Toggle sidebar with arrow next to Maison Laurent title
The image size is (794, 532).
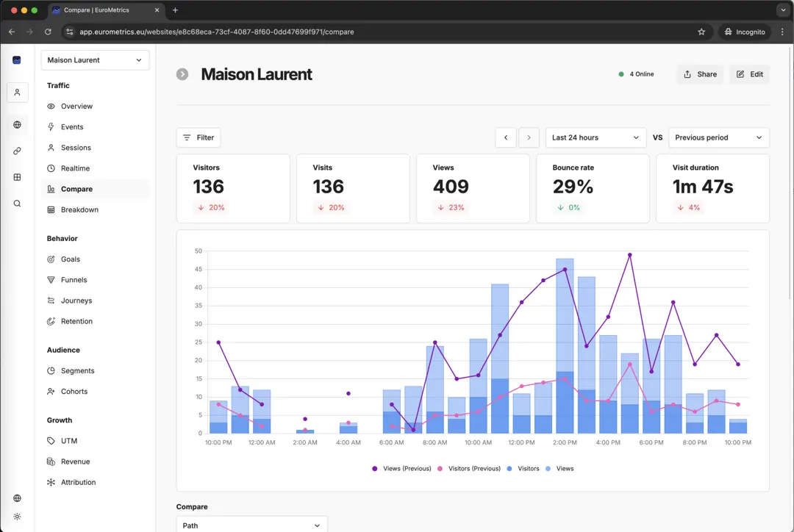182,74
